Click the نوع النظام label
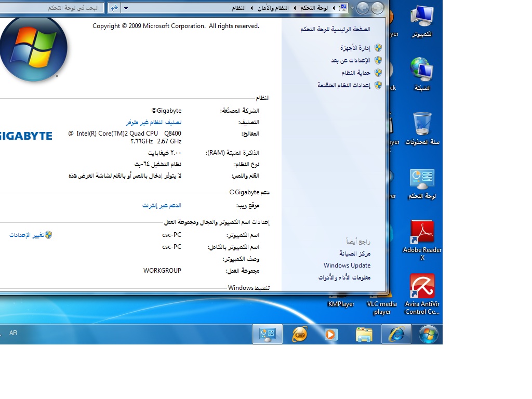Image resolution: width=532 pixels, height=399 pixels. click(247, 165)
